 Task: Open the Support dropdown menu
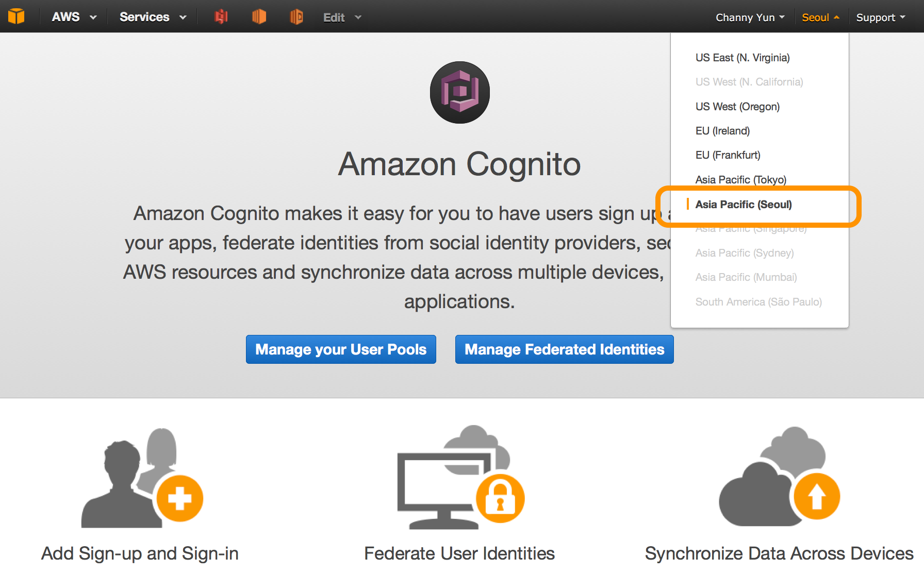881,18
